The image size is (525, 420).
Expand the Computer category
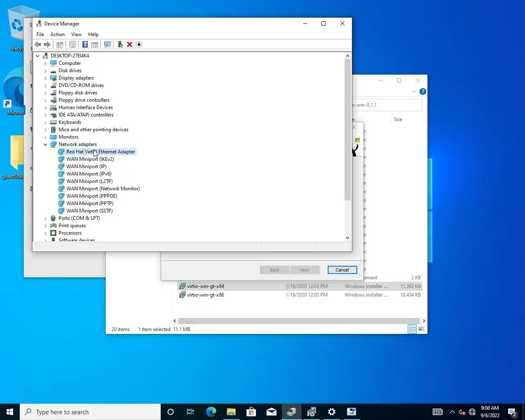coord(46,63)
